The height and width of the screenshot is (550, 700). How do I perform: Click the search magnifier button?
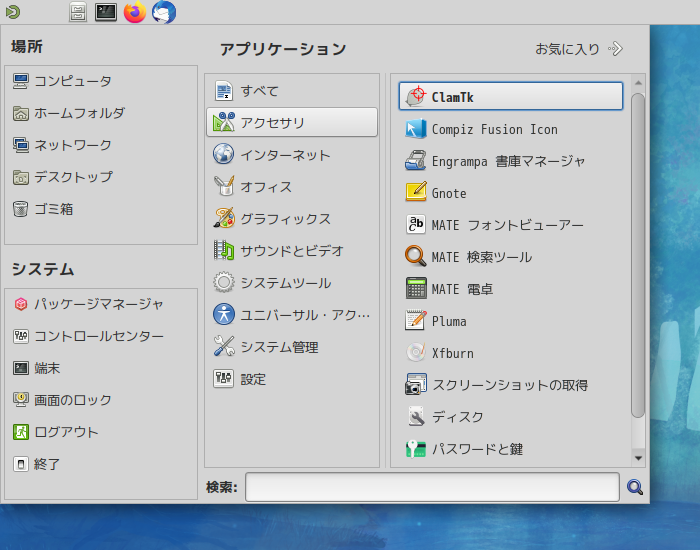[x=634, y=487]
